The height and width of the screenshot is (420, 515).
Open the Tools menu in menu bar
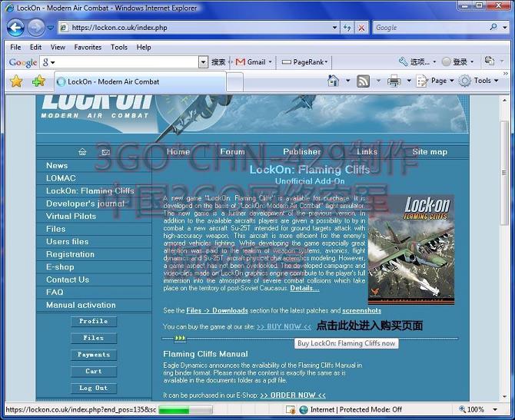click(119, 48)
